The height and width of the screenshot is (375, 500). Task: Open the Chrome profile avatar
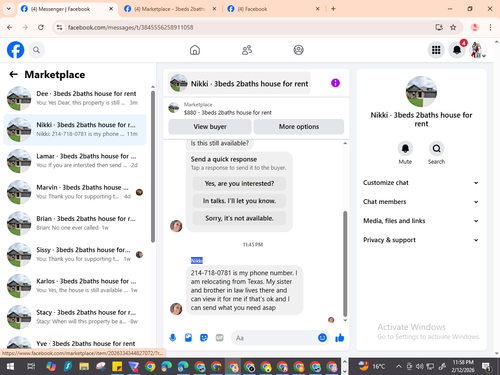[475, 27]
